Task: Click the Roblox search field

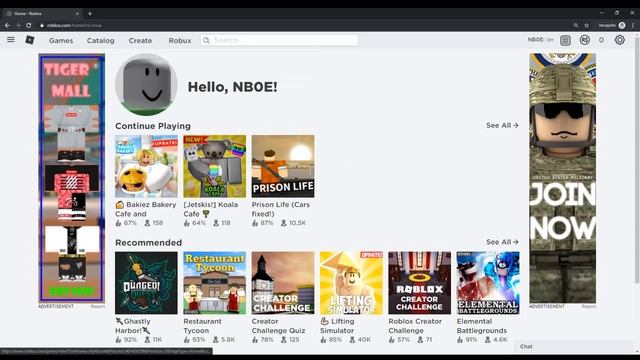Action: tap(279, 40)
